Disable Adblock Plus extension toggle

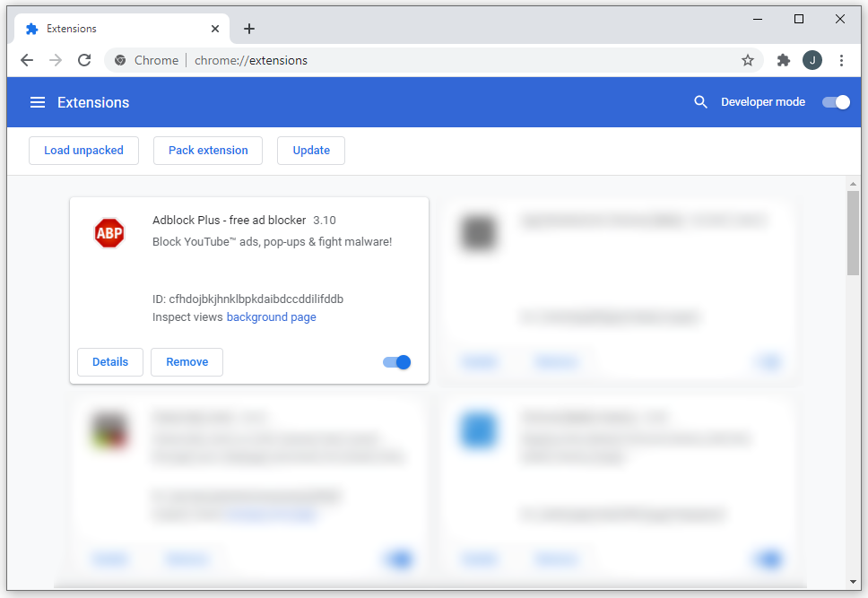[x=397, y=362]
